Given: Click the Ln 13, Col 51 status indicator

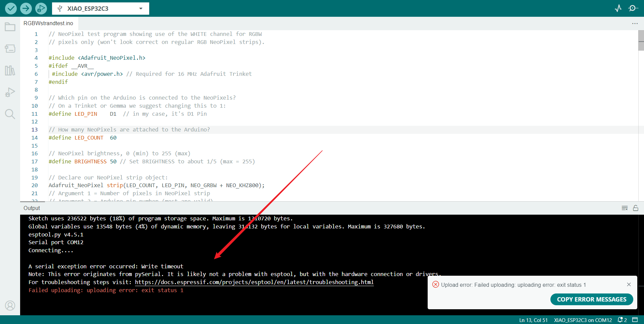Looking at the screenshot, I should 533,320.
